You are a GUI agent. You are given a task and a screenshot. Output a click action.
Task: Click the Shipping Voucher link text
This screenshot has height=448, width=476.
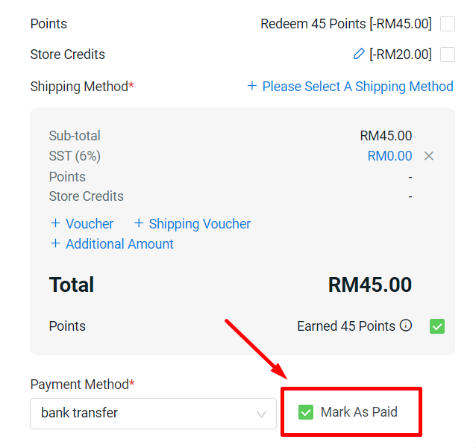[199, 223]
